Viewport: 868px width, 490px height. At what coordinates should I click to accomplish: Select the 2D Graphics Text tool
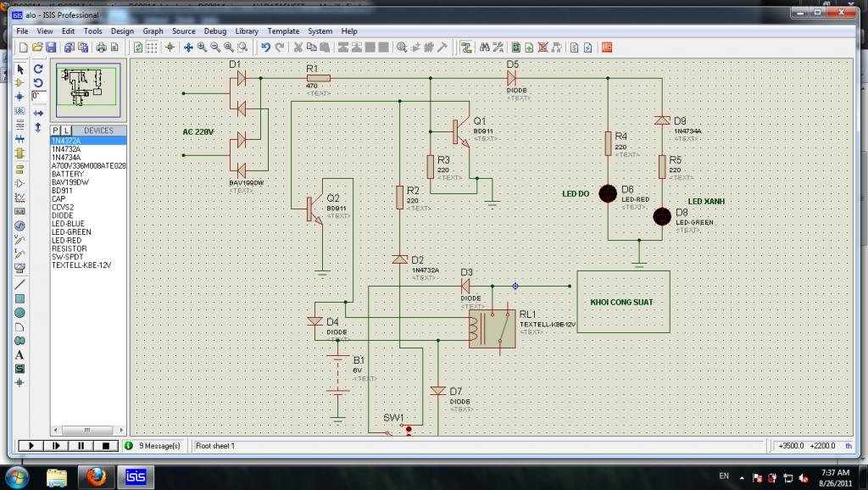pyautogui.click(x=19, y=354)
